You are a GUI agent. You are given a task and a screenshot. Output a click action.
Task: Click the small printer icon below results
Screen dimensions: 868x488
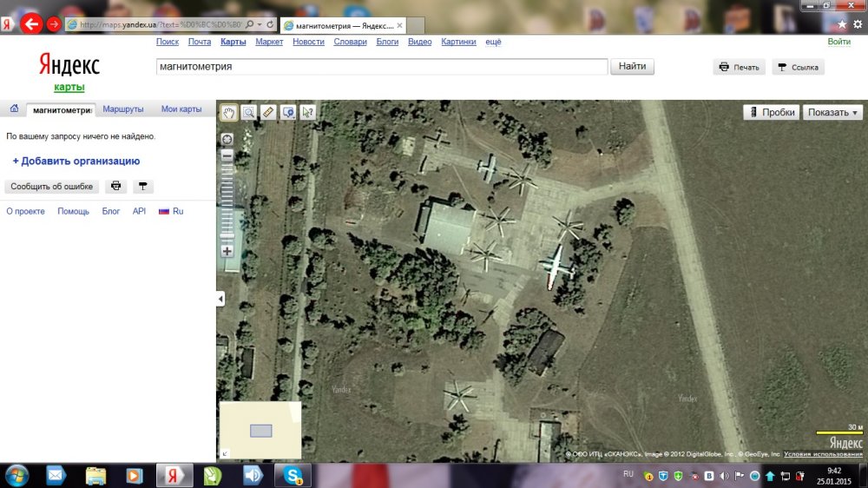115,186
